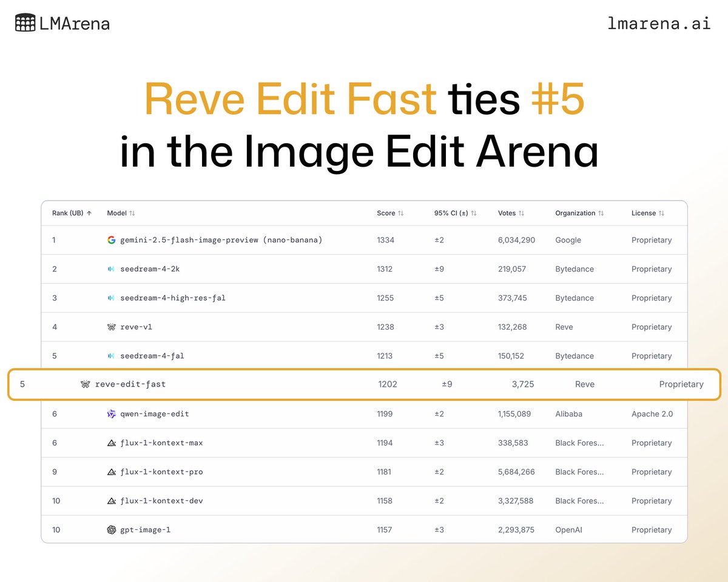Click the votes value 373,745
This screenshot has width=728, height=582.
513,298
